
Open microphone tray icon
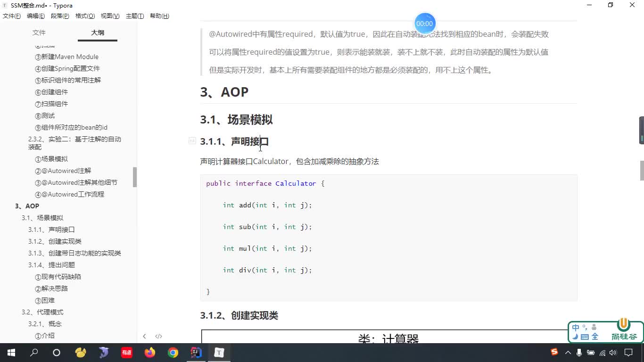tap(579, 353)
